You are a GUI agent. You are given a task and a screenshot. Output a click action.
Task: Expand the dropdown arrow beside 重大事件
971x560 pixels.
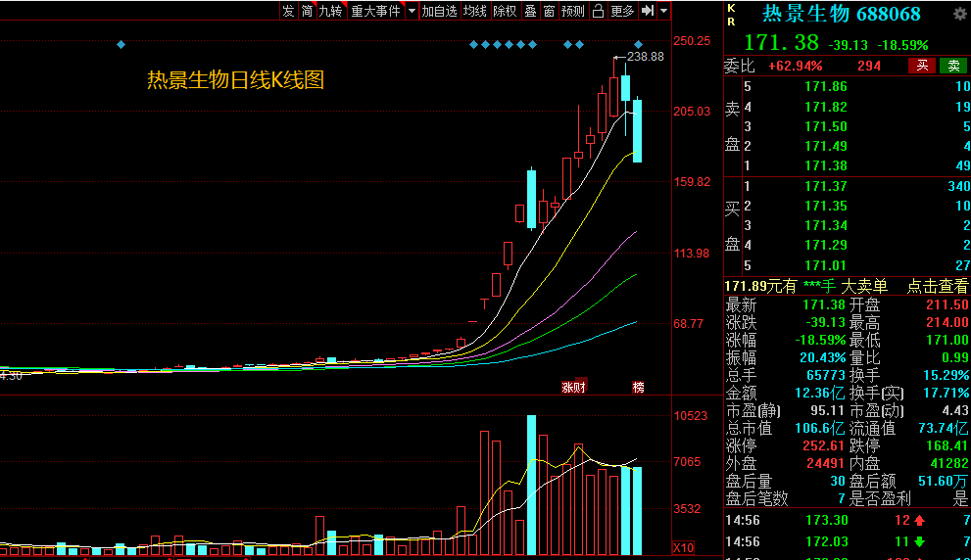[412, 11]
